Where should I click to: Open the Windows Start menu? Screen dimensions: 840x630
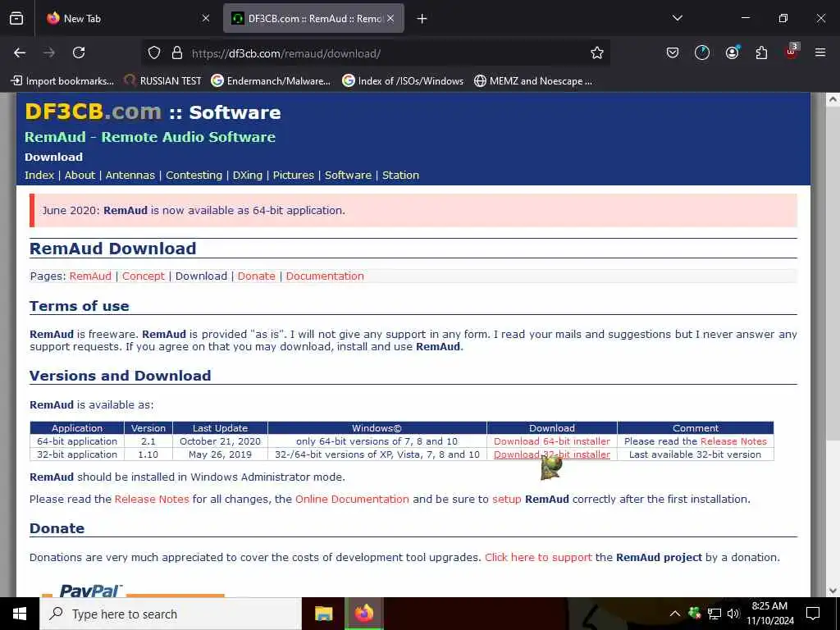(20, 614)
